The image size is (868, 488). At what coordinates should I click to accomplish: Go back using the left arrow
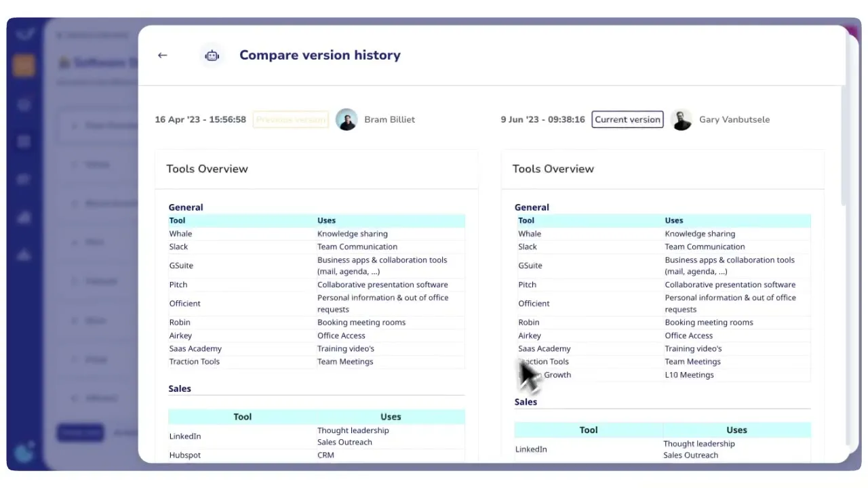coord(162,56)
